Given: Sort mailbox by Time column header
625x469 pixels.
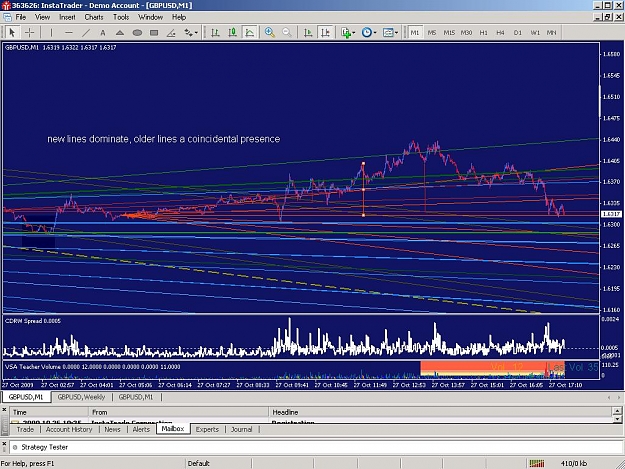Looking at the screenshot, I should click(x=49, y=412).
